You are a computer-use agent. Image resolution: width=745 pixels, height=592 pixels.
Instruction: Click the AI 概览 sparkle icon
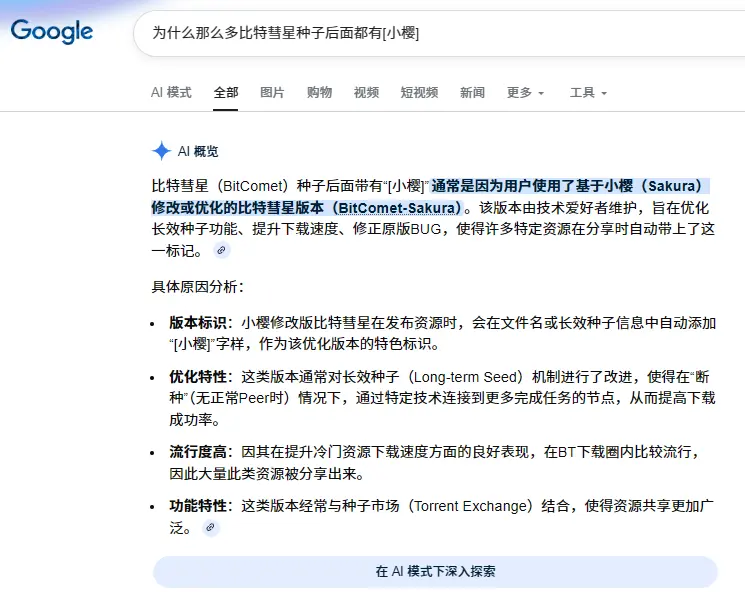tap(161, 151)
